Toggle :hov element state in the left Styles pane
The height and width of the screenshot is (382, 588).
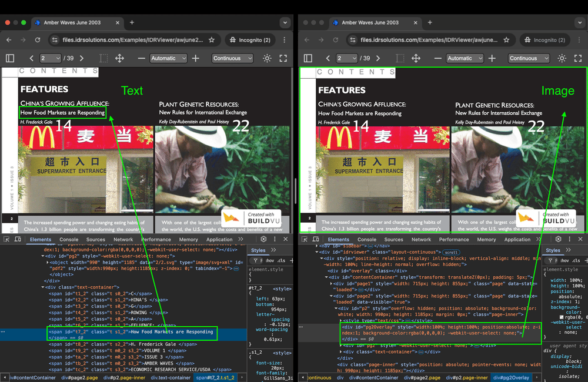pyautogui.click(x=269, y=260)
